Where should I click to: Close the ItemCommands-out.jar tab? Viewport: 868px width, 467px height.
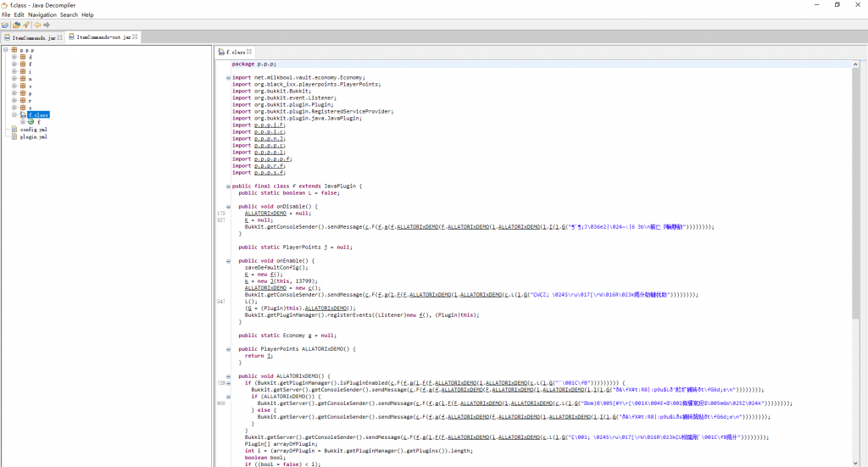coord(135,37)
